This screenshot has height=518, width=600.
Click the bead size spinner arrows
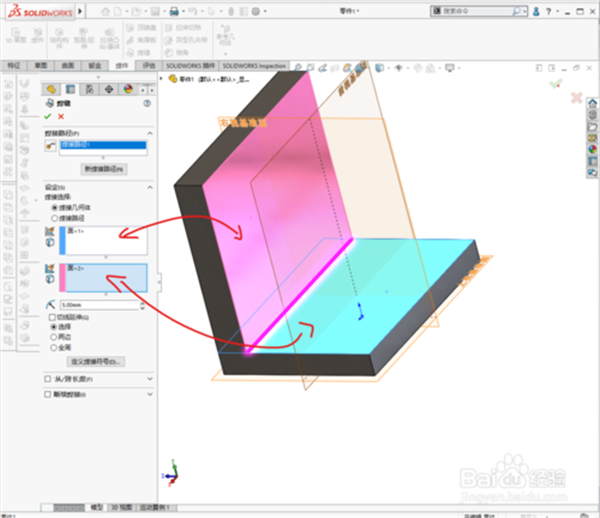point(143,305)
